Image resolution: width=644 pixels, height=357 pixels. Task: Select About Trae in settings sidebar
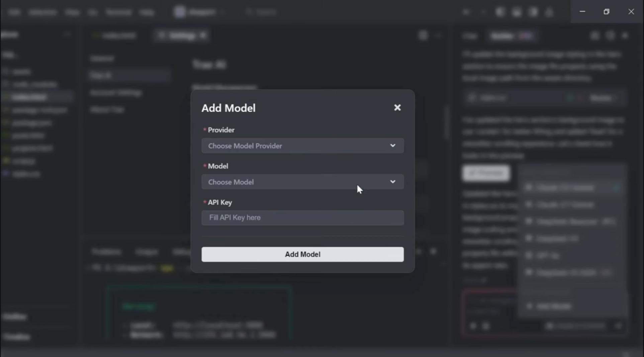click(107, 110)
